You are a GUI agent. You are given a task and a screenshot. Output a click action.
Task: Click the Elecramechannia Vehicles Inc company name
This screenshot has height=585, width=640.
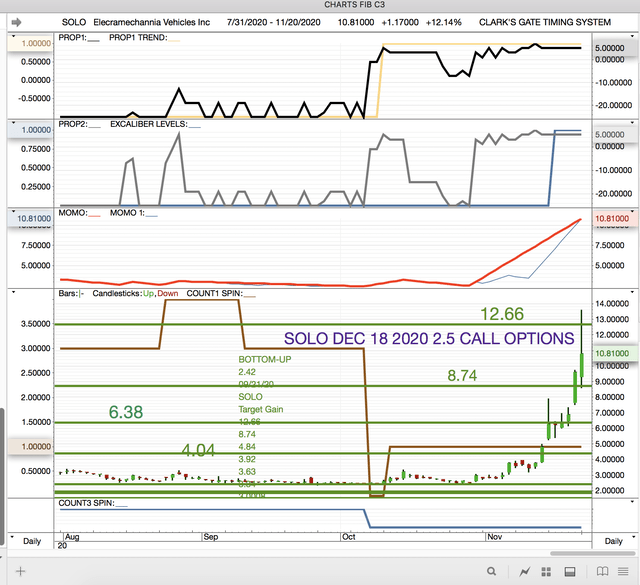(151, 22)
